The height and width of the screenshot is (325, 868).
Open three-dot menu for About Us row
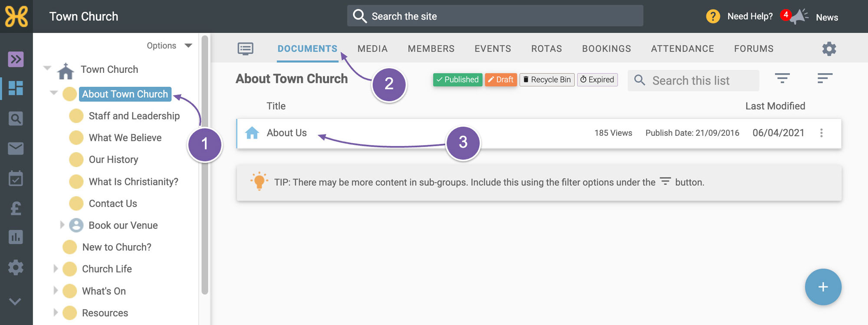[x=821, y=133]
